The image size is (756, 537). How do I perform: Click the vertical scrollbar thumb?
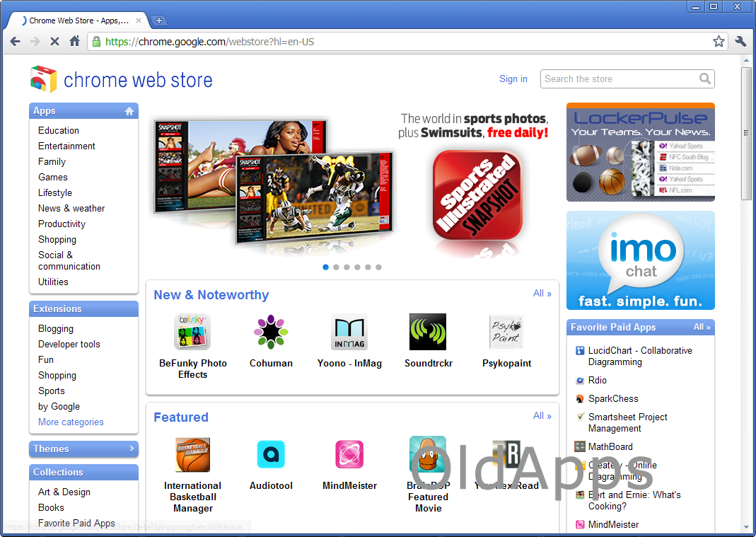[x=746, y=133]
